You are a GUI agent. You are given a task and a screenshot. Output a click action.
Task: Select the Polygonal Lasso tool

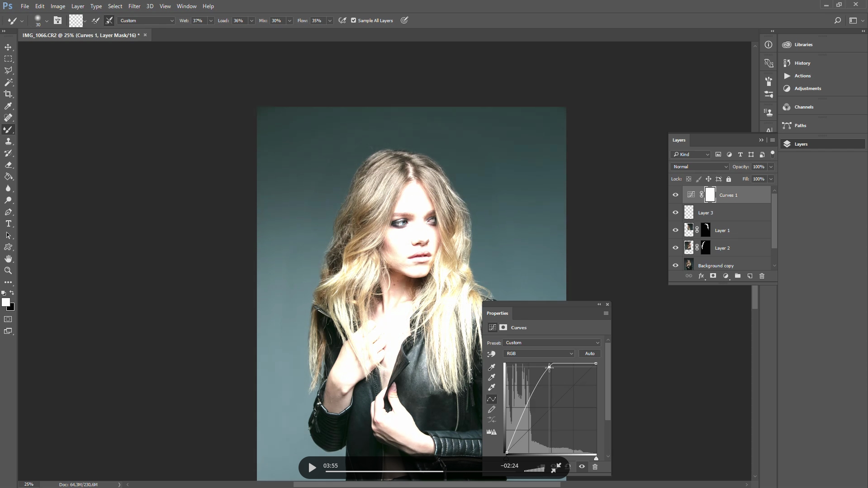click(x=8, y=71)
